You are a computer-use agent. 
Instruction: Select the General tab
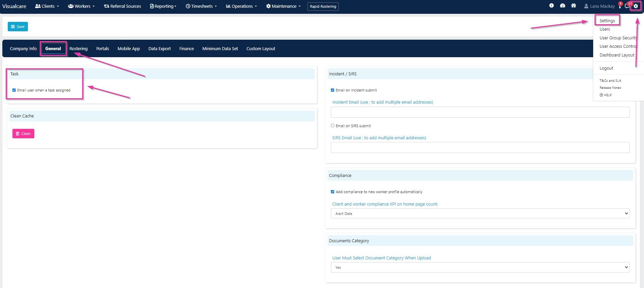(x=53, y=48)
